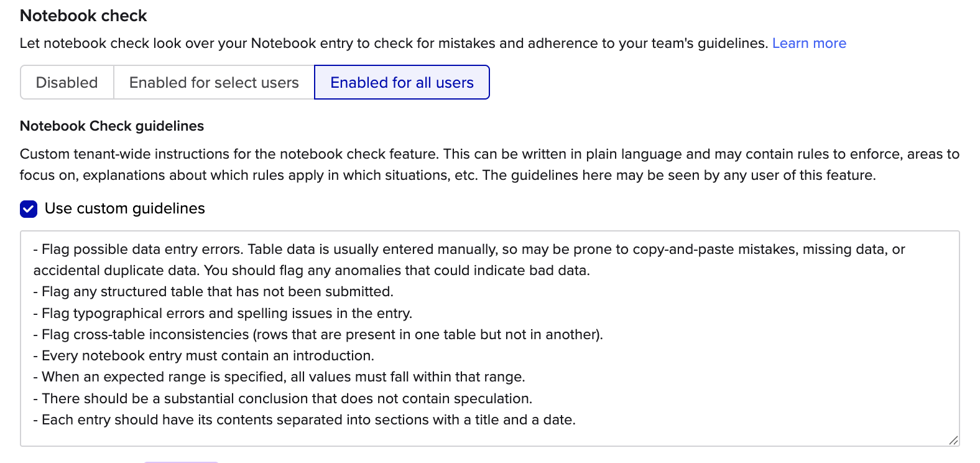Click the "Notebook Check guidelines" subheading
The image size is (980, 463).
[112, 126]
